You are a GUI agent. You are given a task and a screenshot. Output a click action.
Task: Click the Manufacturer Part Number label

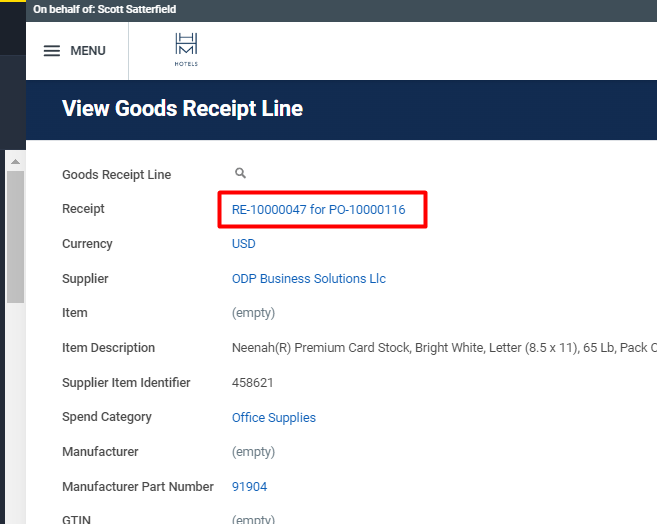click(138, 487)
